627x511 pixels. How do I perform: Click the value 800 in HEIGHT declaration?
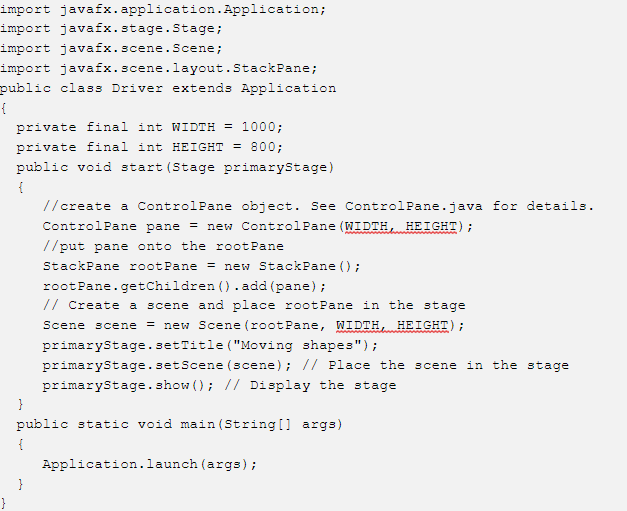tap(263, 147)
